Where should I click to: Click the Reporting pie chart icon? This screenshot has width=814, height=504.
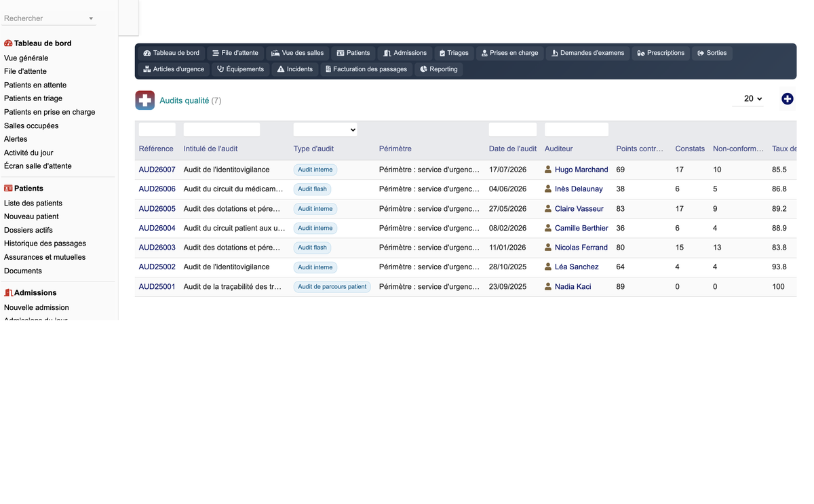coord(423,69)
